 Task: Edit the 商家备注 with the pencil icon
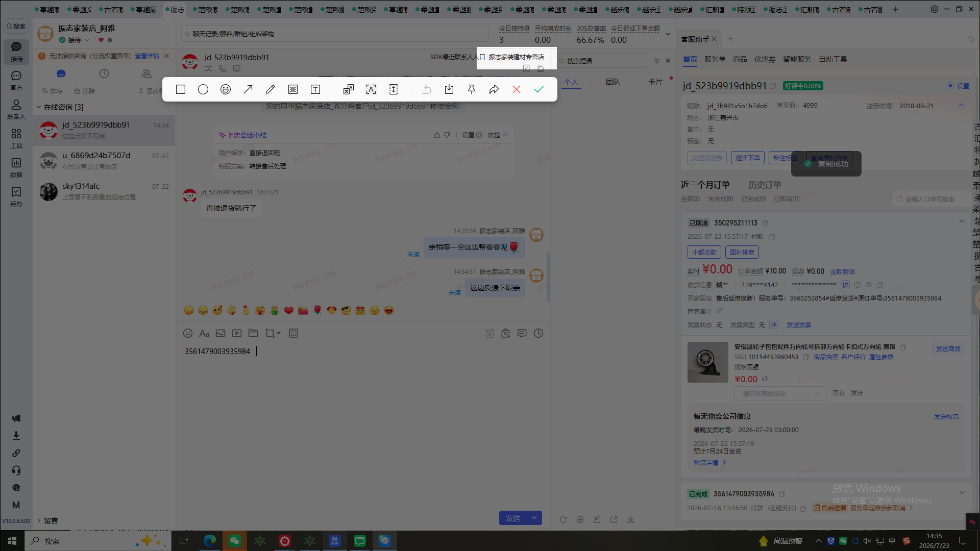pyautogui.click(x=720, y=311)
